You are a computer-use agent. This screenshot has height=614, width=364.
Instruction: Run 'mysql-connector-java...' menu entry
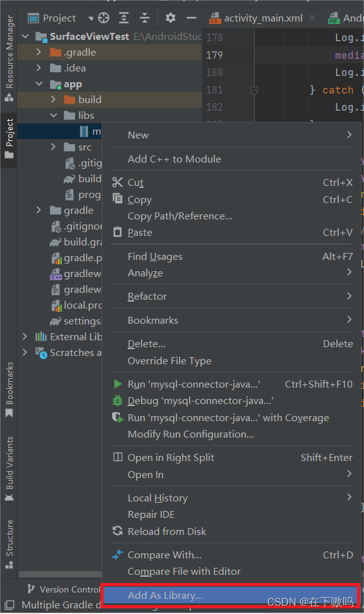pos(232,384)
